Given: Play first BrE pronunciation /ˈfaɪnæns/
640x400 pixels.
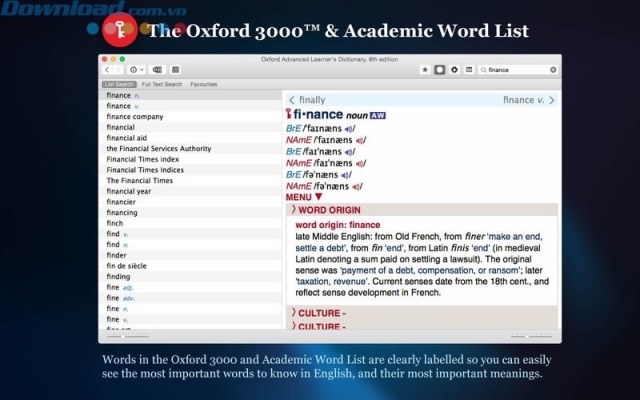Looking at the screenshot, I should 349,129.
